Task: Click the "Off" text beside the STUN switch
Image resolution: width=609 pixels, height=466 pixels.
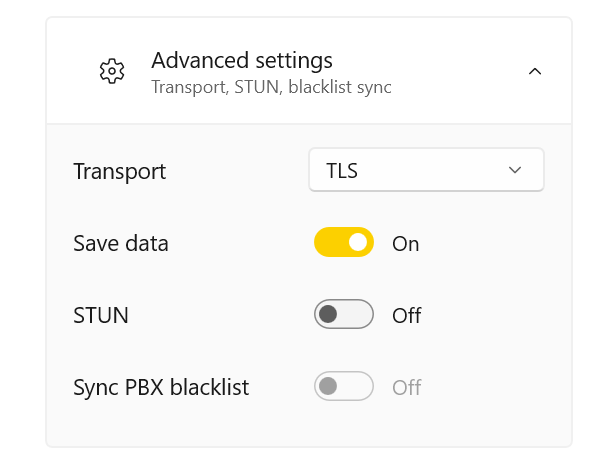Action: [x=406, y=316]
